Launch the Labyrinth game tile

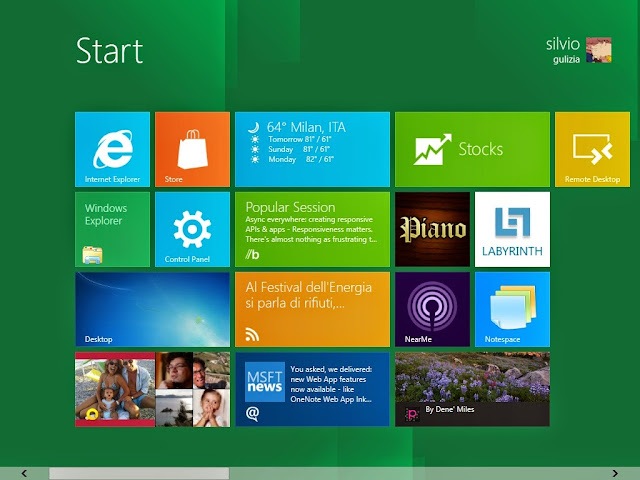click(512, 229)
